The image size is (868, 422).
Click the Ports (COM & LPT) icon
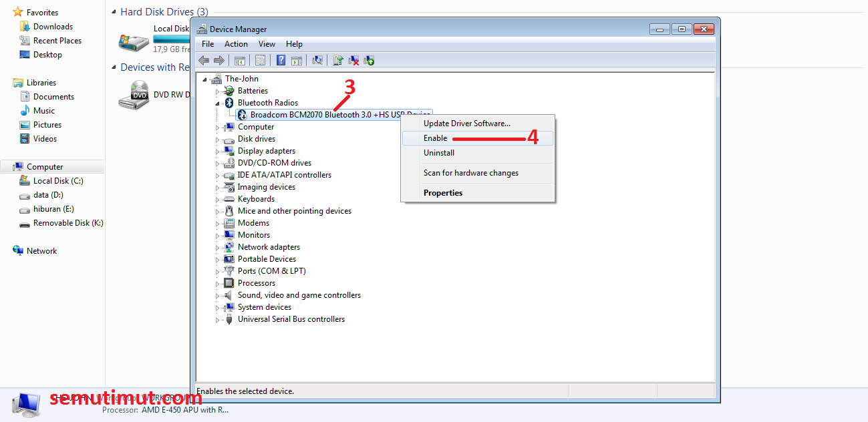[x=230, y=271]
